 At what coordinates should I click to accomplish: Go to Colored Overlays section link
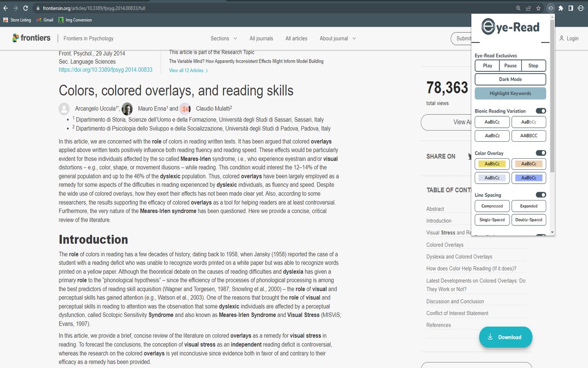445,245
